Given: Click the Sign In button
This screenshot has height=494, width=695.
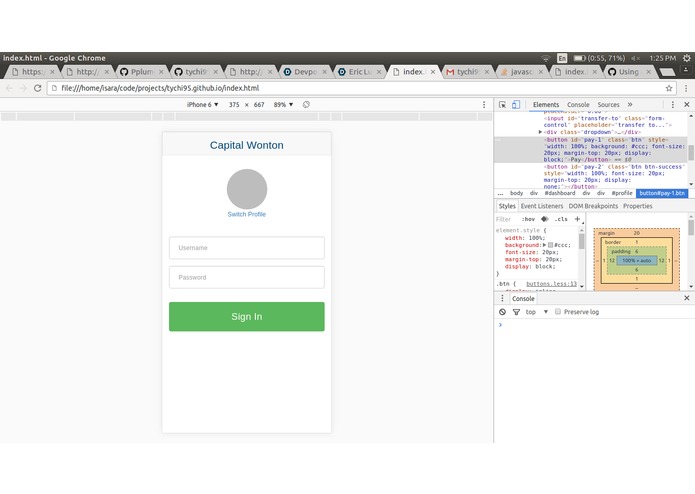Looking at the screenshot, I should (x=246, y=317).
